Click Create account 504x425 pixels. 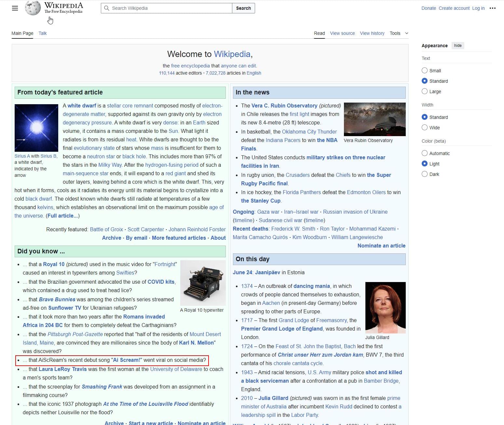(454, 8)
